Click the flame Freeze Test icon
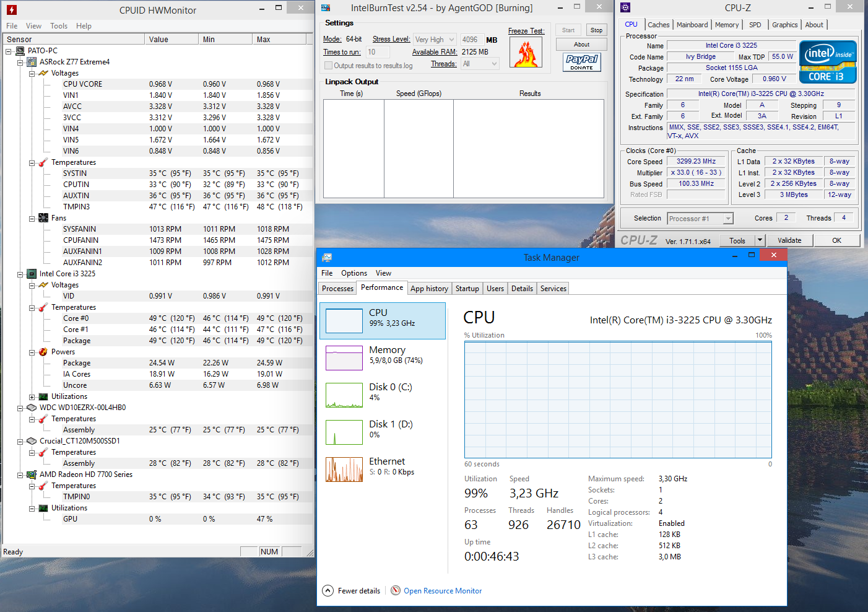The image size is (868, 612). (x=526, y=52)
